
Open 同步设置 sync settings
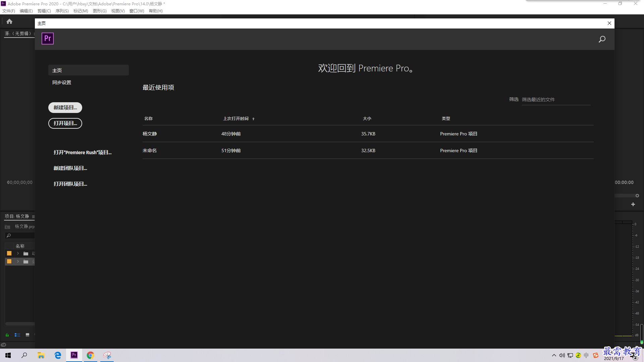click(62, 82)
